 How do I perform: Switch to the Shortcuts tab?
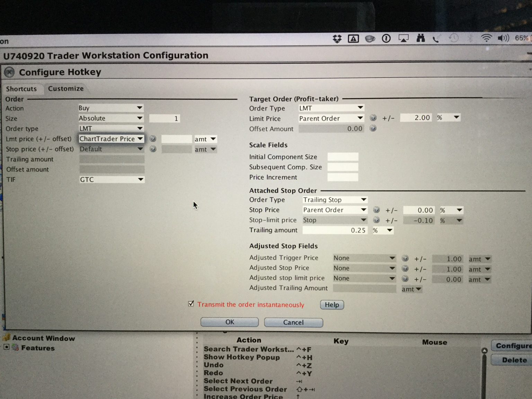click(x=21, y=89)
